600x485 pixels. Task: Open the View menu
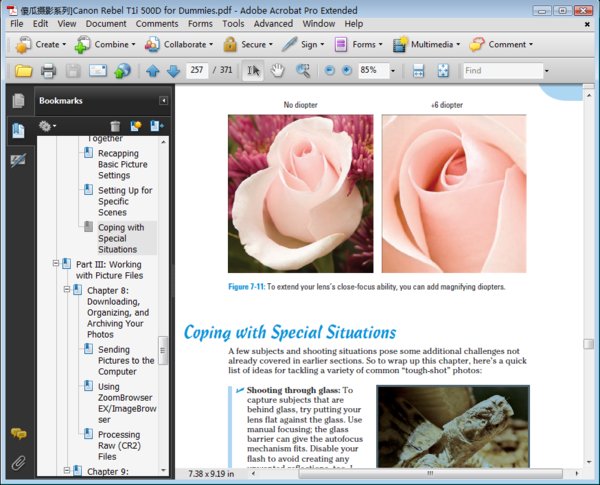point(67,24)
